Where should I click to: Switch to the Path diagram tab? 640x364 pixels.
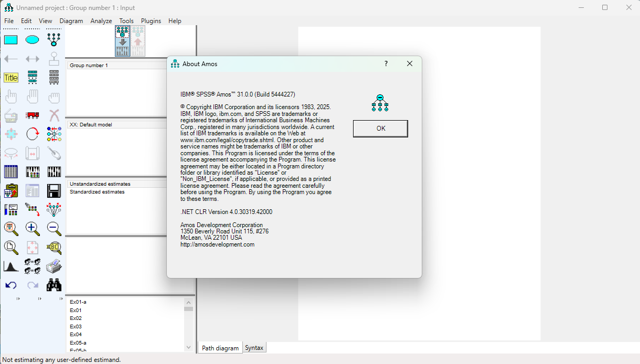(x=220, y=348)
